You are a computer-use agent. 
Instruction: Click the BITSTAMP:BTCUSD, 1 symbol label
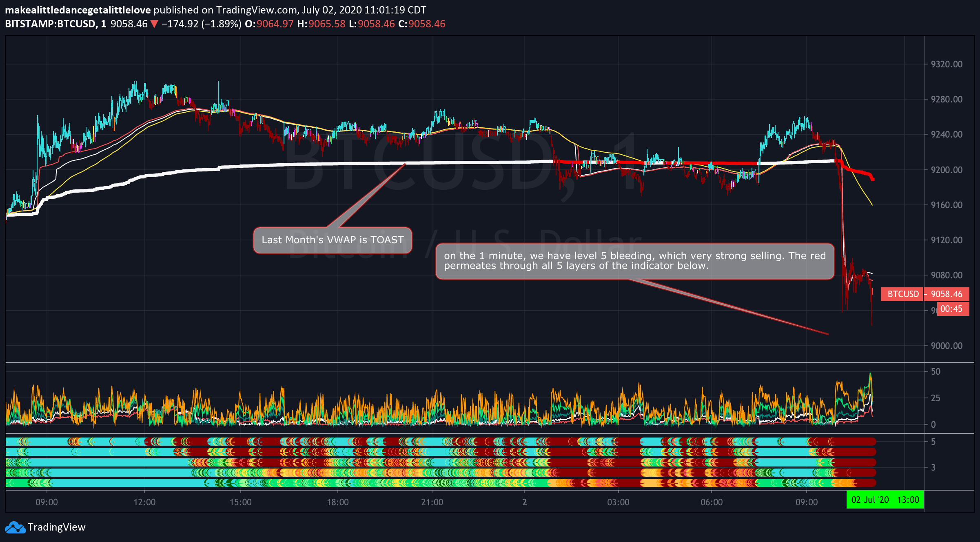pyautogui.click(x=55, y=24)
